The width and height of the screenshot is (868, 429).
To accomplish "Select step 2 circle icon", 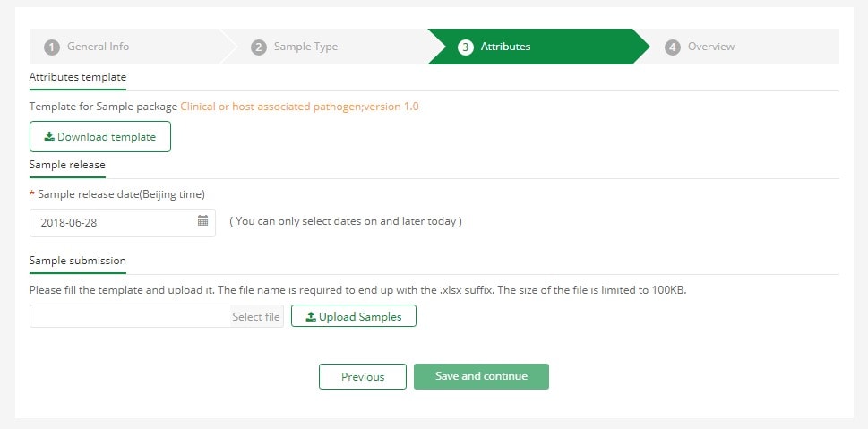I will tap(259, 47).
